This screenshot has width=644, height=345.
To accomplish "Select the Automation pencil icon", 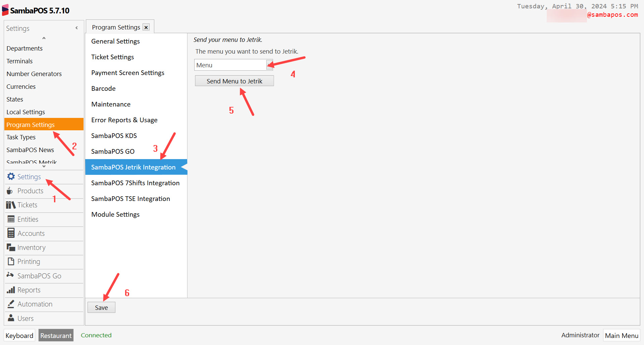I will tap(10, 304).
